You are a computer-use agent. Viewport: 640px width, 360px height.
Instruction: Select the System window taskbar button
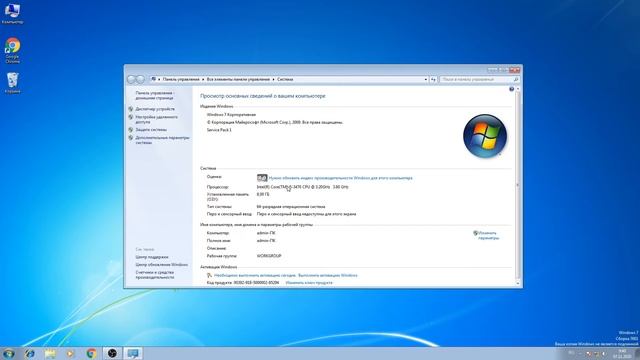[133, 353]
